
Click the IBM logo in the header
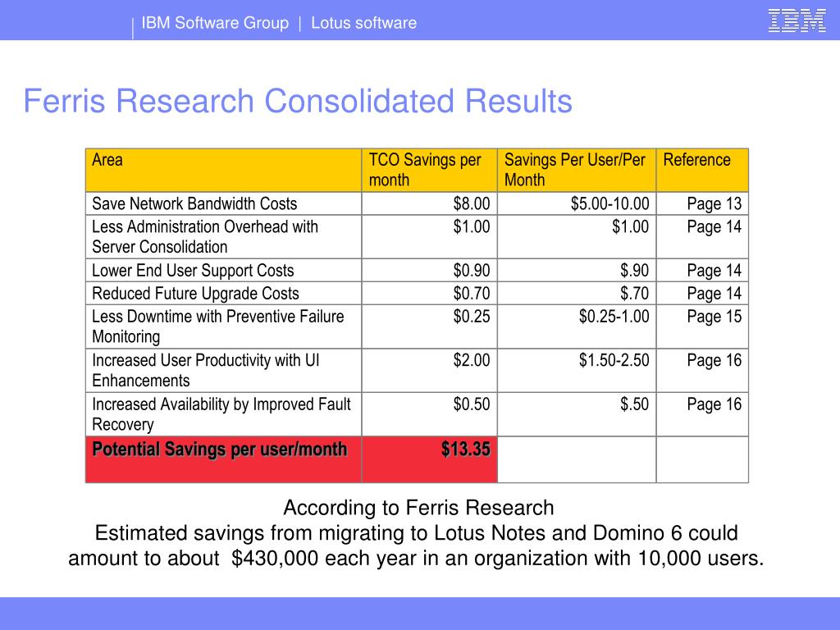797,21
